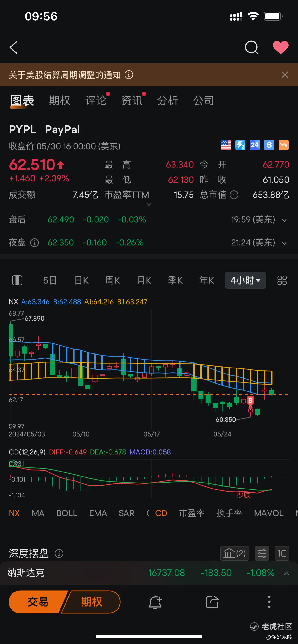Screen dimensions: 298x644
Task: Select the 月K chart period
Action: tap(144, 280)
